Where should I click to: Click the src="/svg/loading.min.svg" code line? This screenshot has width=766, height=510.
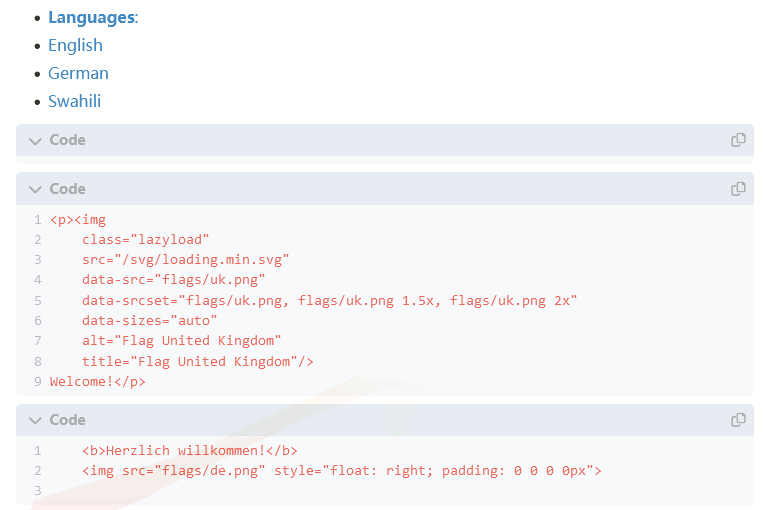(185, 259)
